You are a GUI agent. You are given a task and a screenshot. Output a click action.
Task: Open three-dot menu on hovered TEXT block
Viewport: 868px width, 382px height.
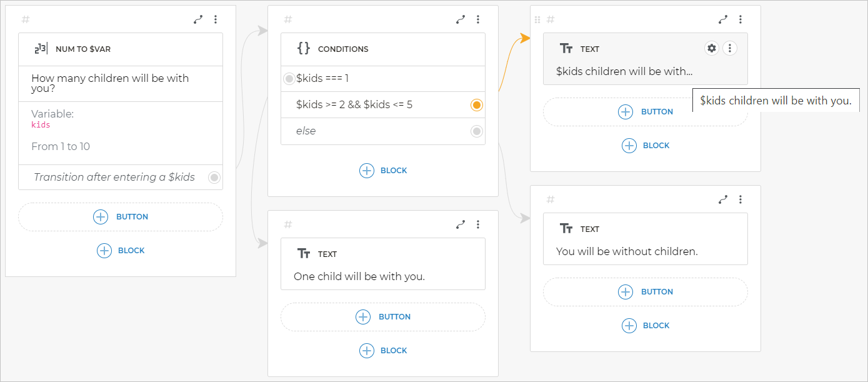point(730,48)
